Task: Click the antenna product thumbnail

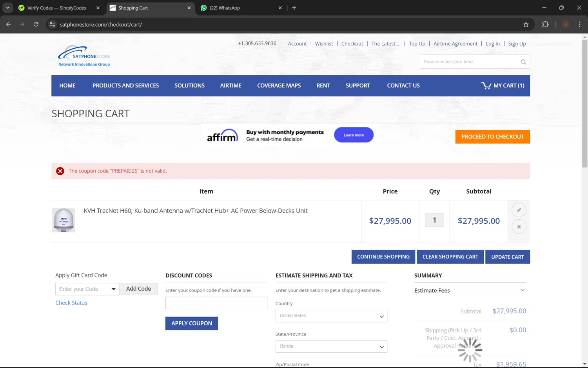Action: [64, 220]
